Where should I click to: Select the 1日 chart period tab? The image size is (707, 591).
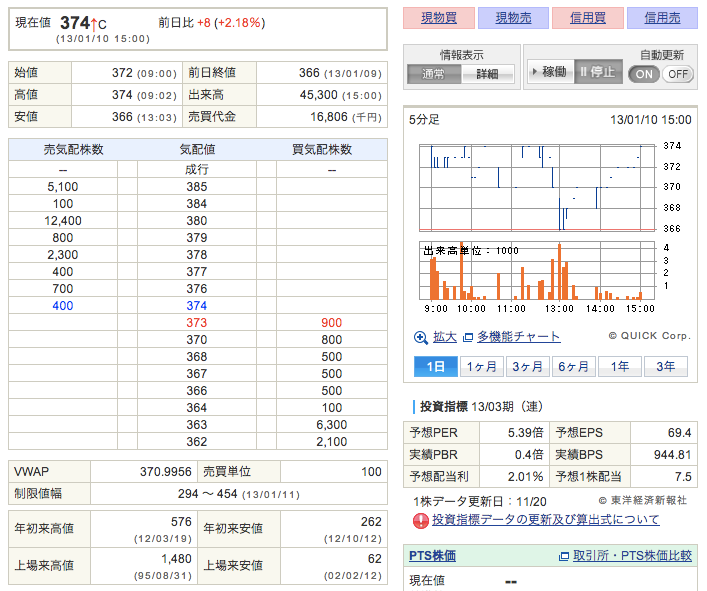click(436, 367)
